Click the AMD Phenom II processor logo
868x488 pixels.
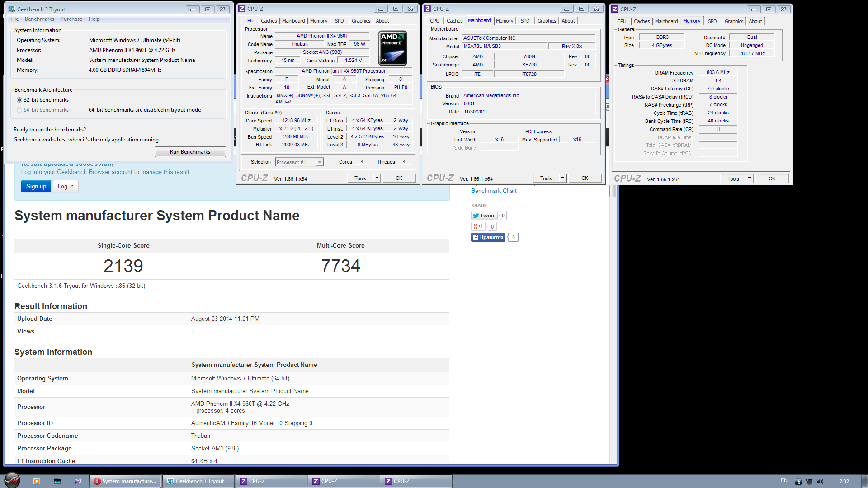[392, 48]
